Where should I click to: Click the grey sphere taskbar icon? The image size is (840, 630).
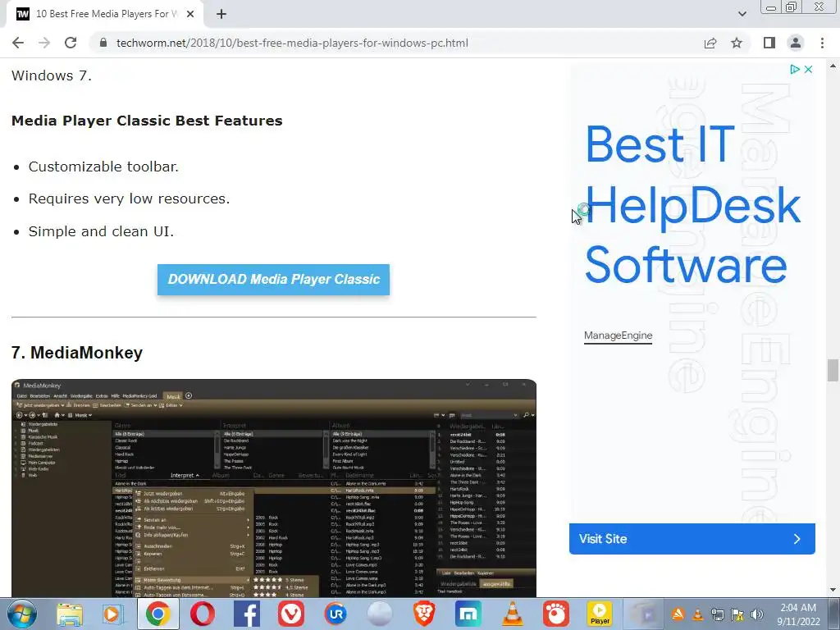pos(380,614)
